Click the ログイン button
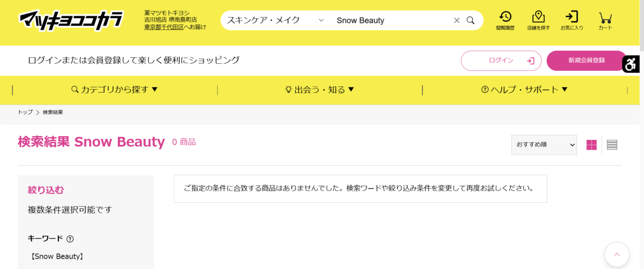 pyautogui.click(x=501, y=60)
